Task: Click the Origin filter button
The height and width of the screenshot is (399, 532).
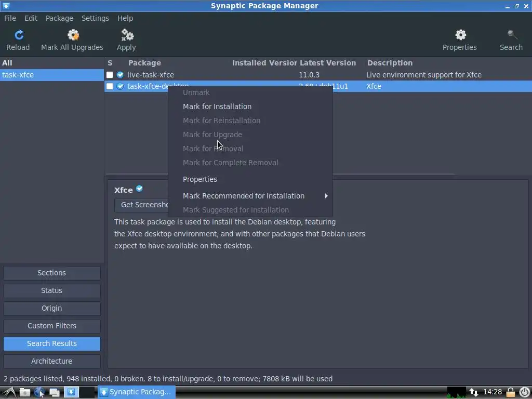Action: coord(52,308)
